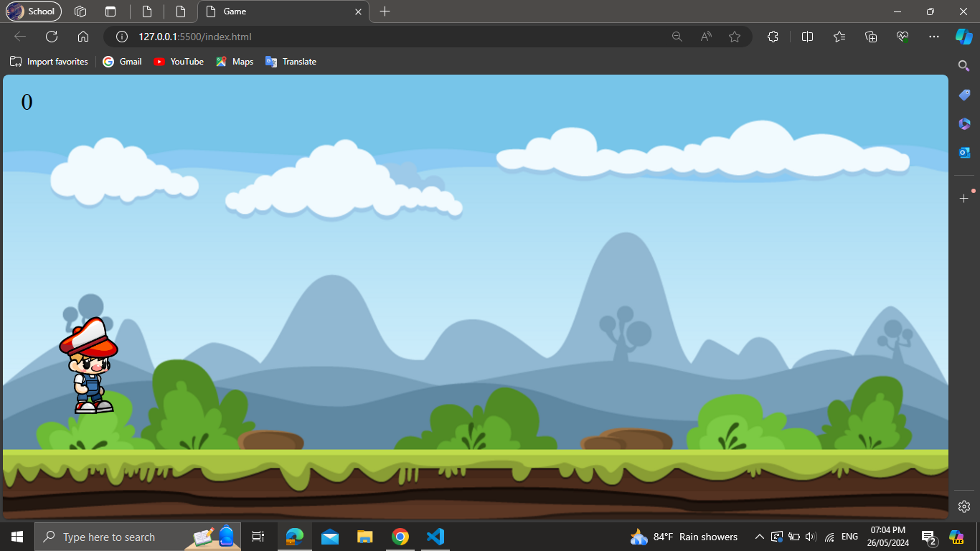Toggle Split screen view
Image resolution: width=980 pixels, height=551 pixels.
tap(807, 37)
